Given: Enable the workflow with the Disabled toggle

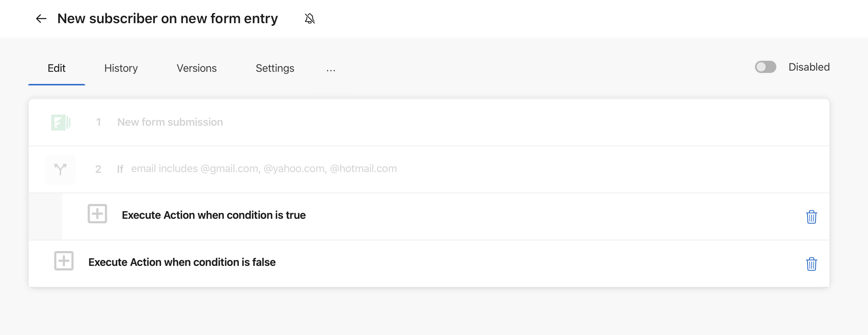Looking at the screenshot, I should 765,67.
